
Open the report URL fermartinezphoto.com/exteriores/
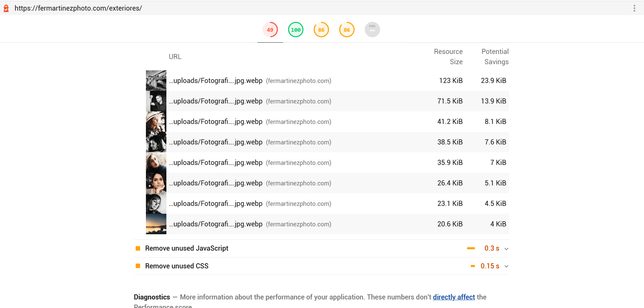tap(78, 8)
